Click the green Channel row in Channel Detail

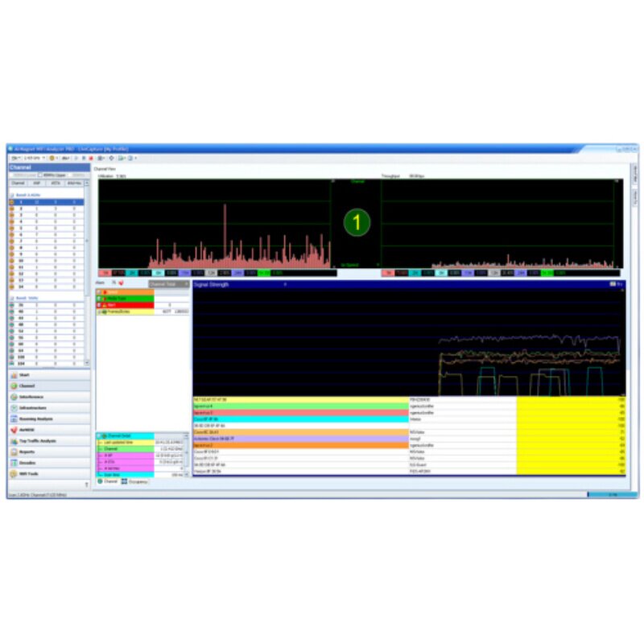140,449
